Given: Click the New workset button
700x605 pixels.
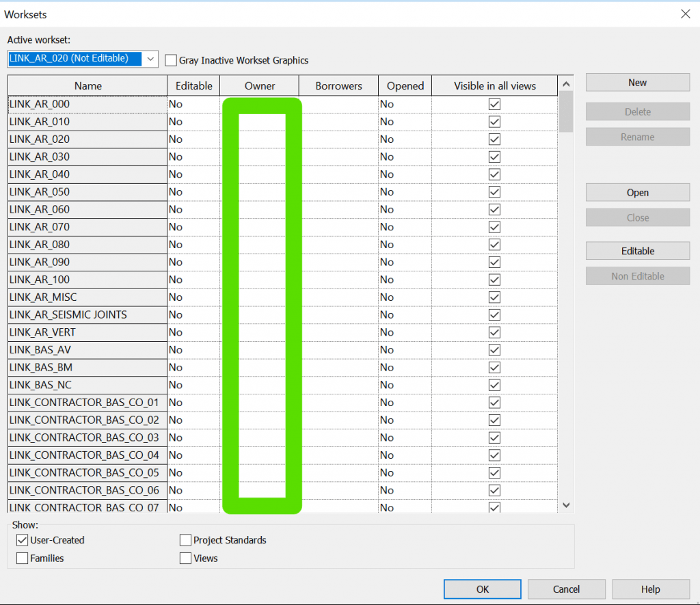Looking at the screenshot, I should 636,82.
